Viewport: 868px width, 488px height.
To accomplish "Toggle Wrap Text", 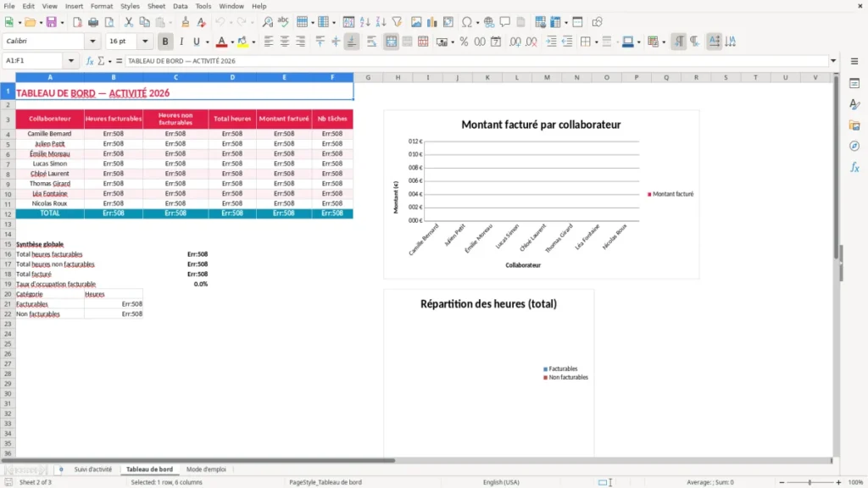I will coord(371,42).
